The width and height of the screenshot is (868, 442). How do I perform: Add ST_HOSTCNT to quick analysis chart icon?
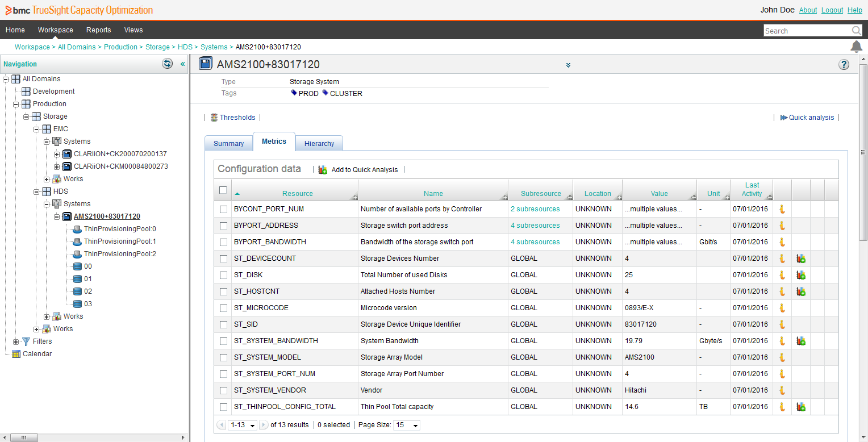pos(801,291)
